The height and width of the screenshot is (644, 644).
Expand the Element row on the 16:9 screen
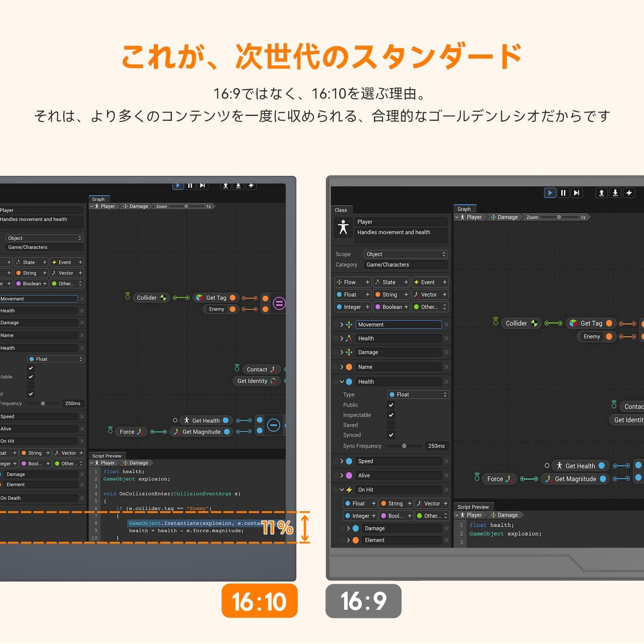pyautogui.click(x=348, y=540)
